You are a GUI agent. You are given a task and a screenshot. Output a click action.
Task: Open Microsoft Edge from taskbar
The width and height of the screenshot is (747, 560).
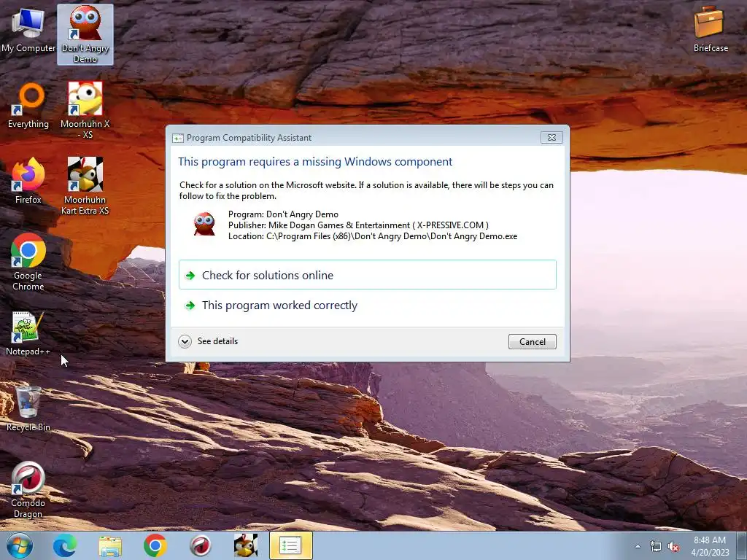click(x=65, y=545)
